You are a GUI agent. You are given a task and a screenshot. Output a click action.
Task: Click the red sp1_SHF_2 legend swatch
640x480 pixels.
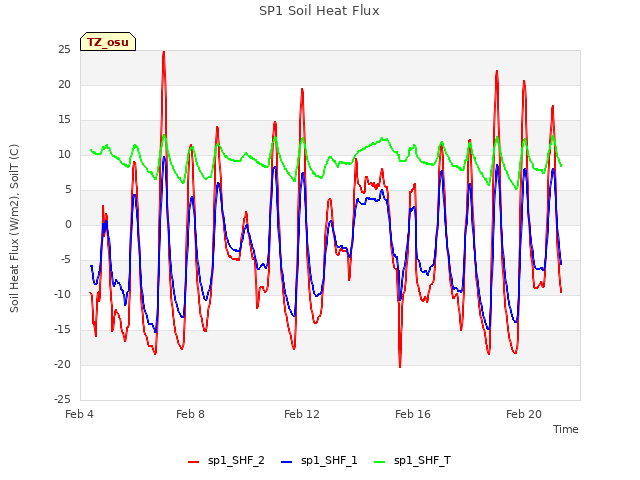[x=193, y=462]
